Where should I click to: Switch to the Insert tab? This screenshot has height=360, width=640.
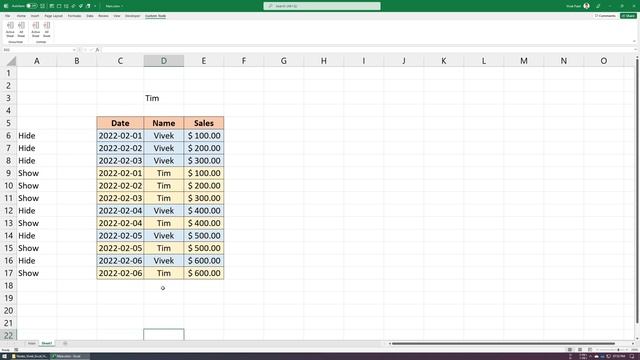pyautogui.click(x=35, y=16)
